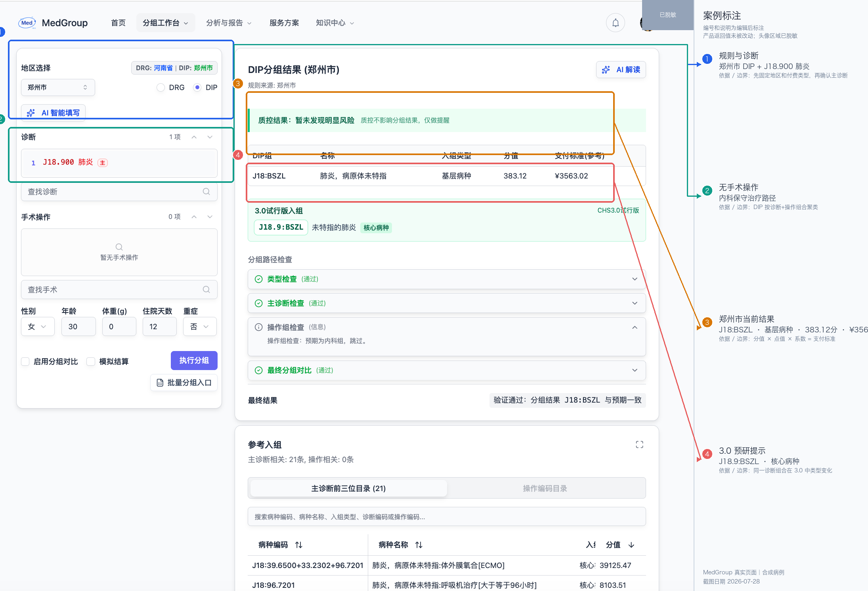Image resolution: width=868 pixels, height=591 pixels.
Task: Click the AI 智能填写 button
Action: pyautogui.click(x=54, y=113)
